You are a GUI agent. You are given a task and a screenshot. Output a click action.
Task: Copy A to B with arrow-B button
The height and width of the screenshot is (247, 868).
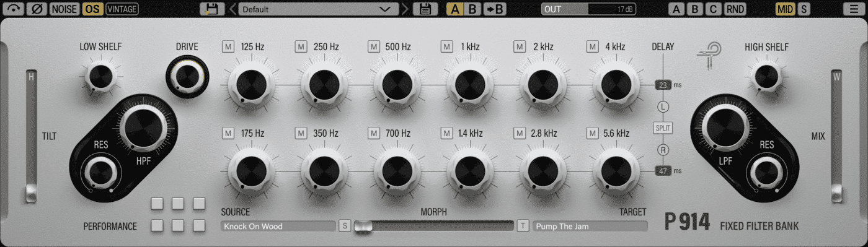click(x=495, y=9)
